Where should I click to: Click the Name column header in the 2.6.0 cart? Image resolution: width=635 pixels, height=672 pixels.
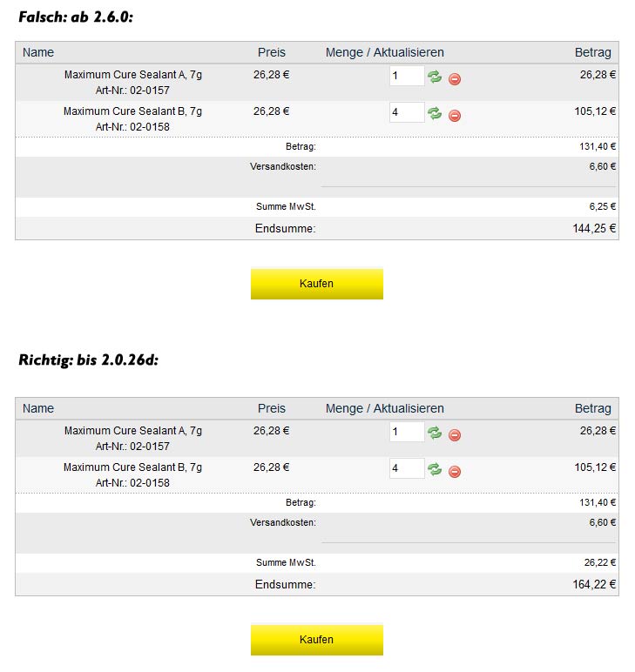click(38, 52)
